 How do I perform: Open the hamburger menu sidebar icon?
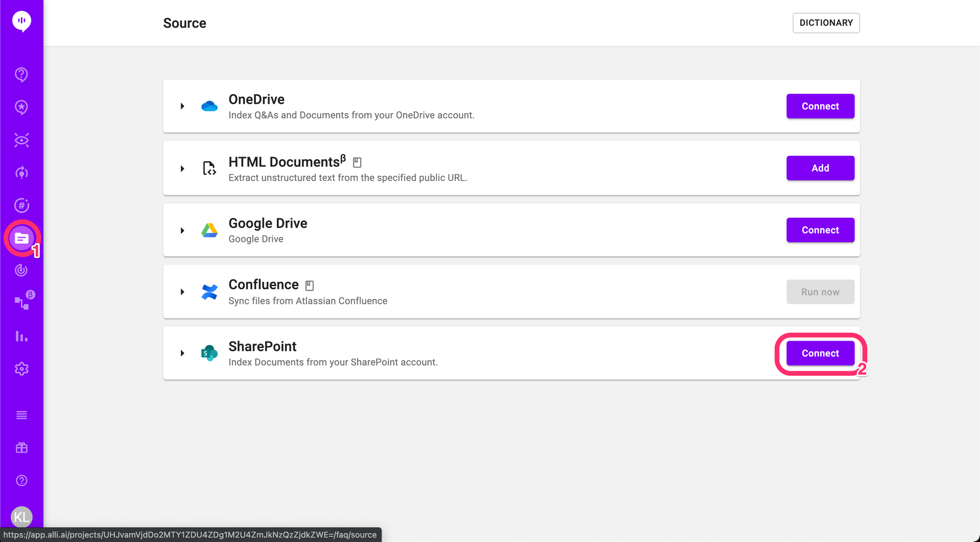(22, 415)
